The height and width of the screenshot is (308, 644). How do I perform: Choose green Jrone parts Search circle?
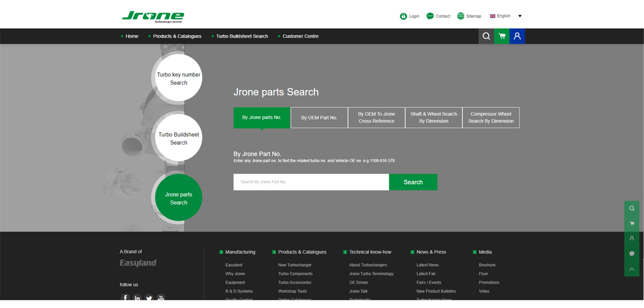178,198
